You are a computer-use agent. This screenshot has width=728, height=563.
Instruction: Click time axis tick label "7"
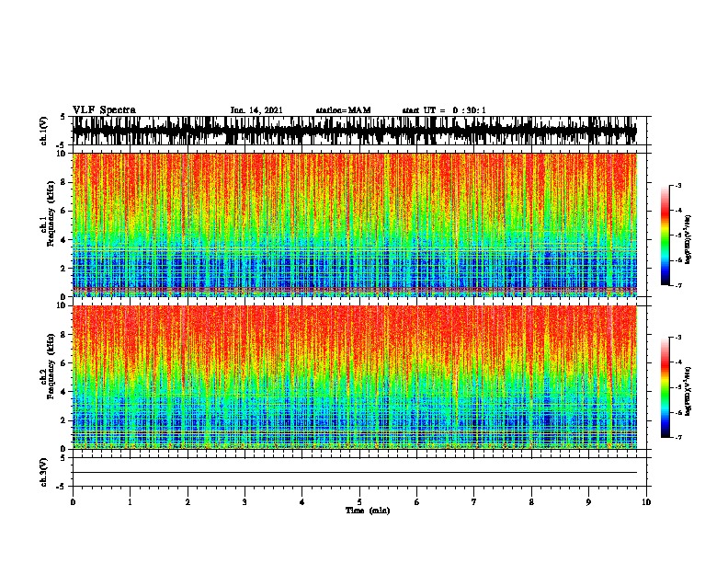[474, 502]
